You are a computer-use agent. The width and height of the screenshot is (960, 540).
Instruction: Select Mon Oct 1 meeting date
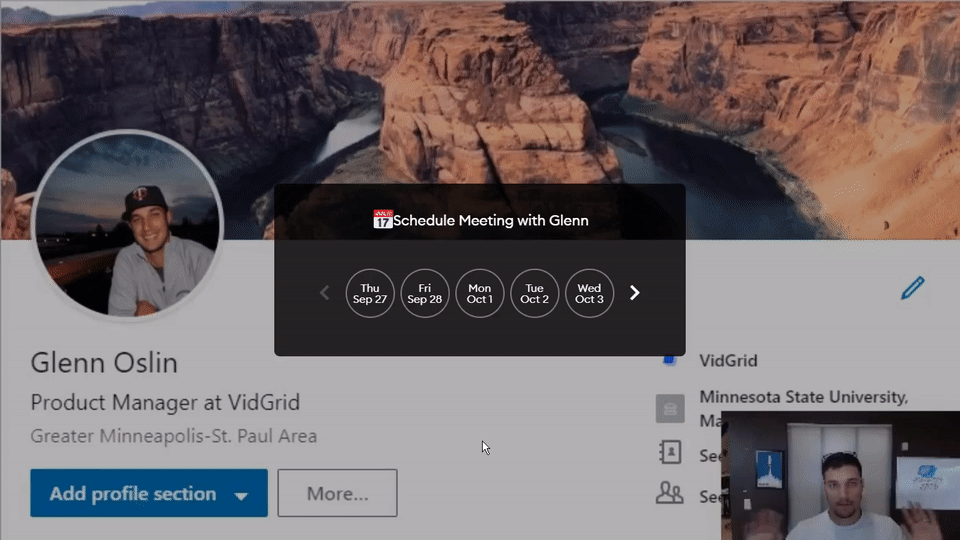479,293
